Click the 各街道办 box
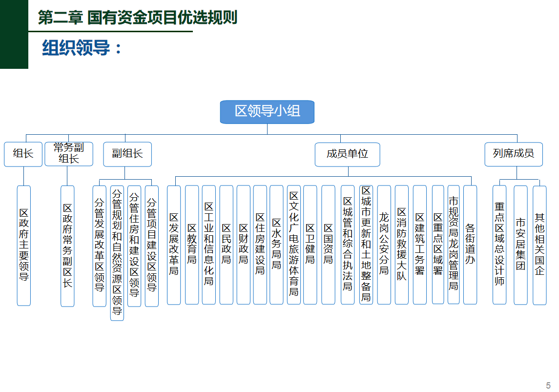 click(x=470, y=245)
